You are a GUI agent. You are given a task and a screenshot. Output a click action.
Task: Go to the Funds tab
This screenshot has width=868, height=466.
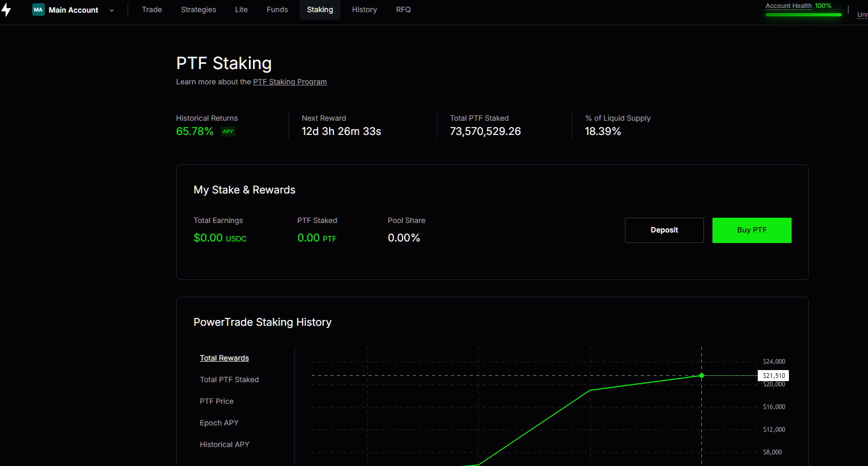(277, 10)
